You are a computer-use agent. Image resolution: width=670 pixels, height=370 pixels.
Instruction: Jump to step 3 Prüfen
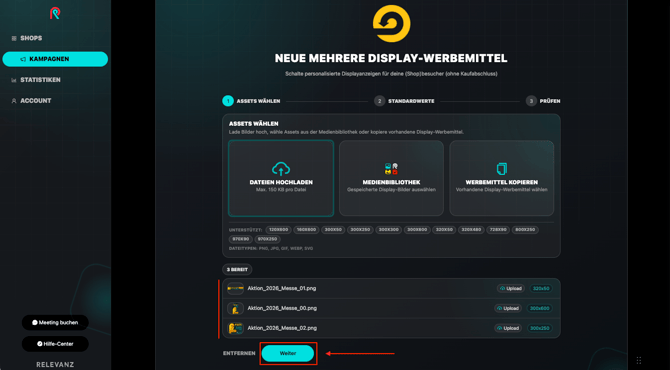pos(543,101)
